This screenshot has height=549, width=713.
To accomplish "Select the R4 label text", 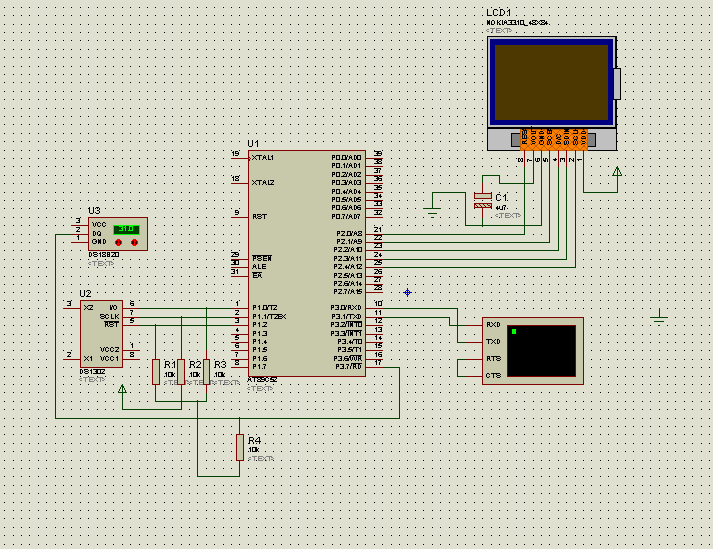I will 255,440.
